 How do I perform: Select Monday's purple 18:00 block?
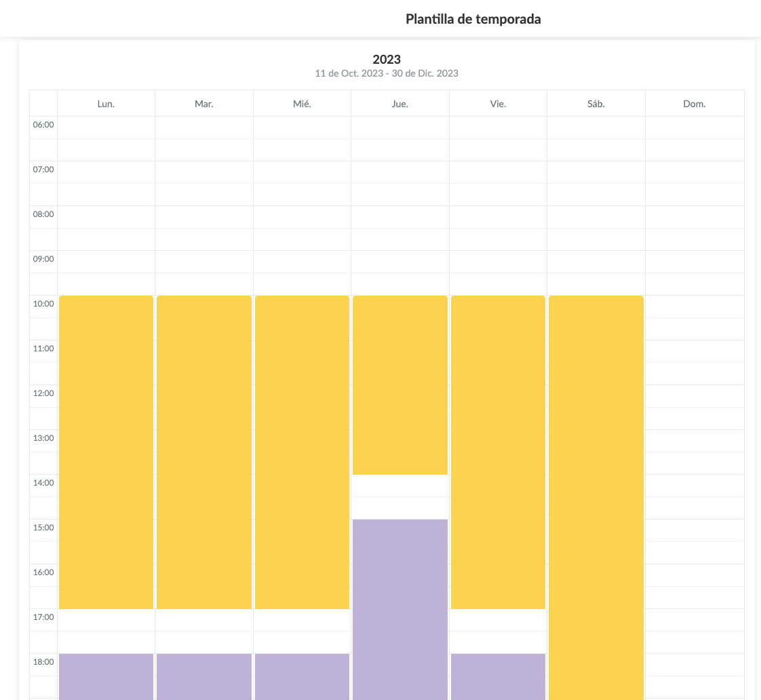[x=106, y=676]
